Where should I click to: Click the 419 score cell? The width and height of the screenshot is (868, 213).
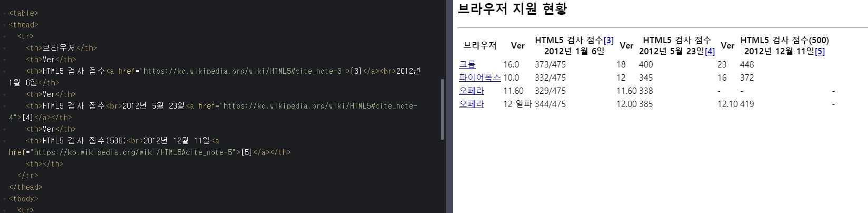(747, 104)
